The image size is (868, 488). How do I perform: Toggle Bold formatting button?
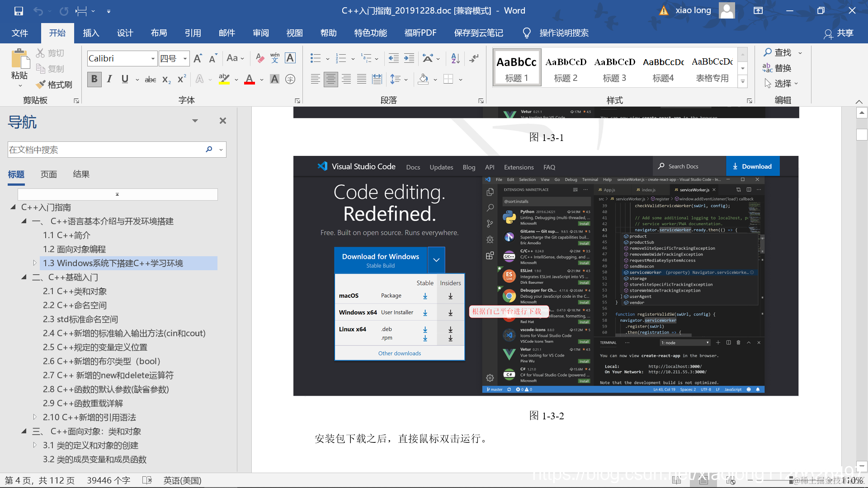[x=94, y=80]
